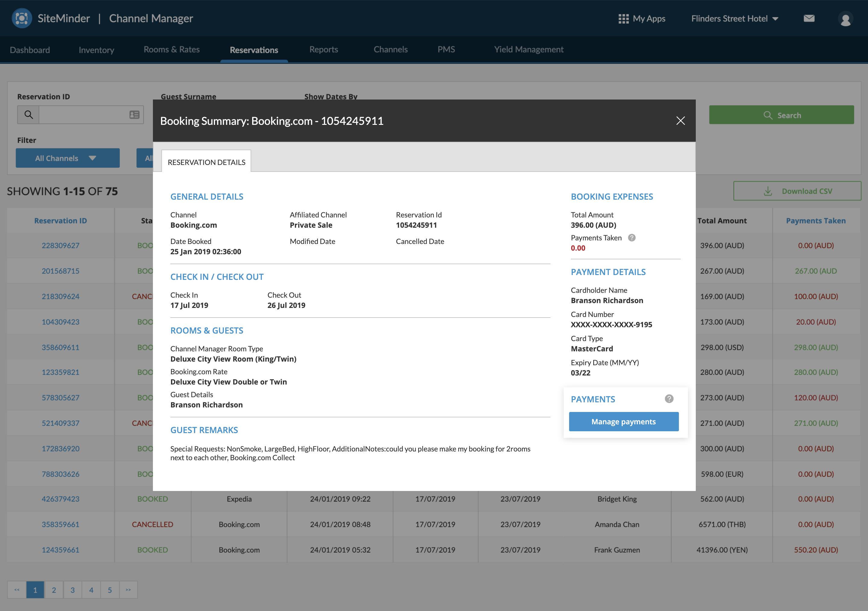868x611 pixels.
Task: Click the Payments section help icon
Action: point(669,399)
